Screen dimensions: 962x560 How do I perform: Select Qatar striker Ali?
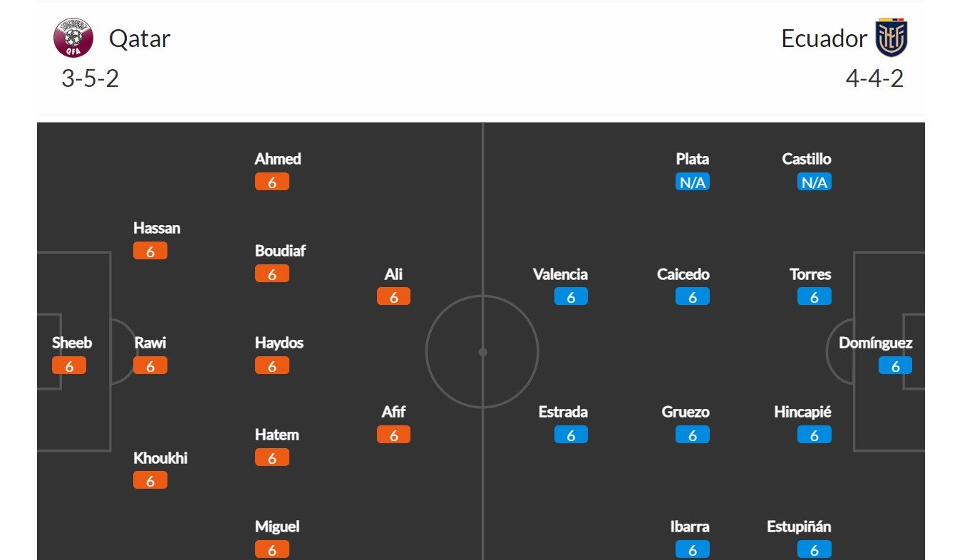393,274
